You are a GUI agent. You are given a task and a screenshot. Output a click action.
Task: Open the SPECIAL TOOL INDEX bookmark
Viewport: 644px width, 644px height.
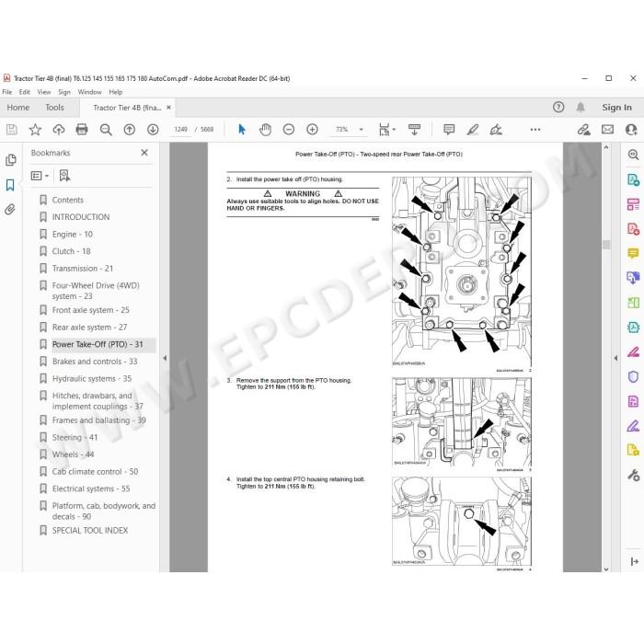90,531
